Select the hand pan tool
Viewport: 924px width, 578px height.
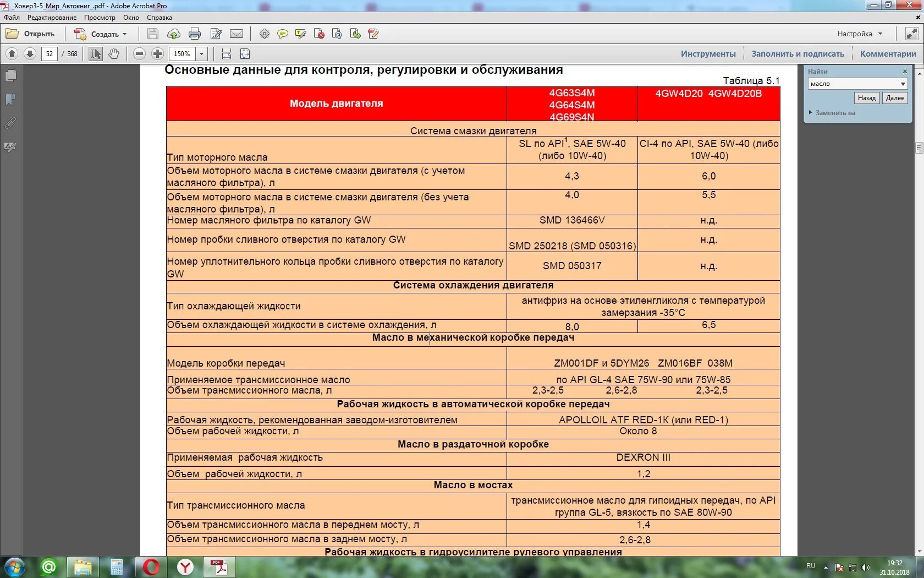click(114, 54)
